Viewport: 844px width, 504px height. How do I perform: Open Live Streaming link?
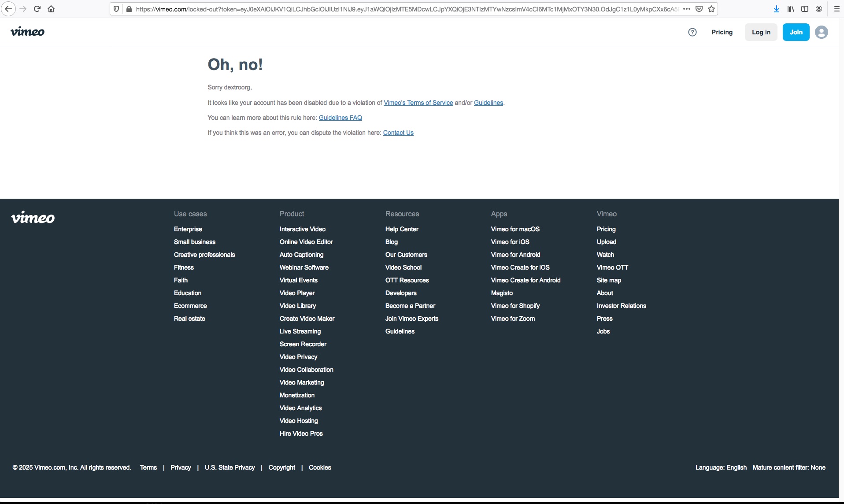[300, 331]
